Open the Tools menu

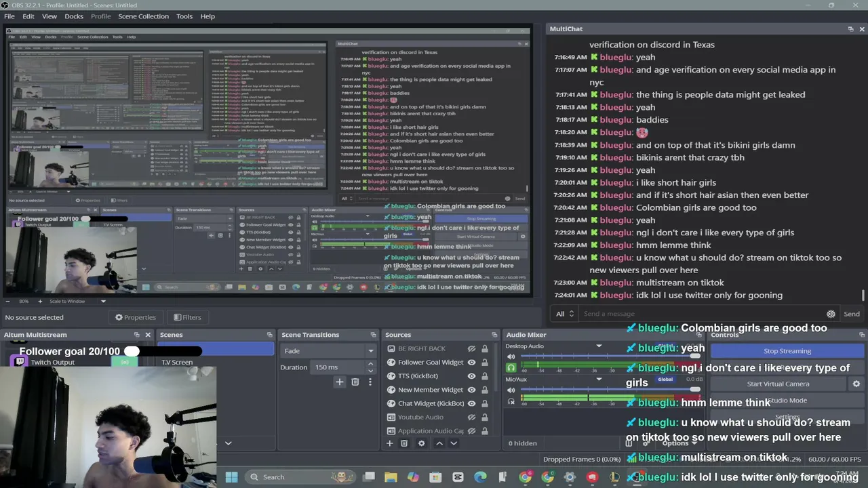tap(184, 16)
